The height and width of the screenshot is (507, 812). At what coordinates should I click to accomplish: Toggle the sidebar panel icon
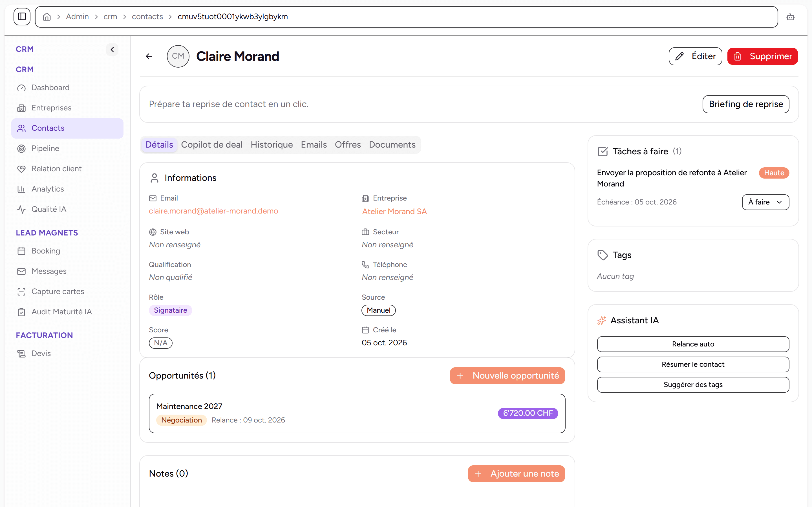point(22,16)
